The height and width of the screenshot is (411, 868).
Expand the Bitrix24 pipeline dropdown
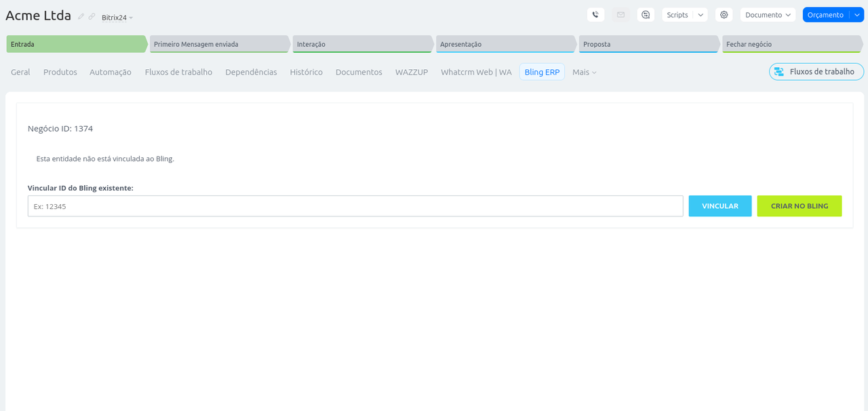[117, 18]
